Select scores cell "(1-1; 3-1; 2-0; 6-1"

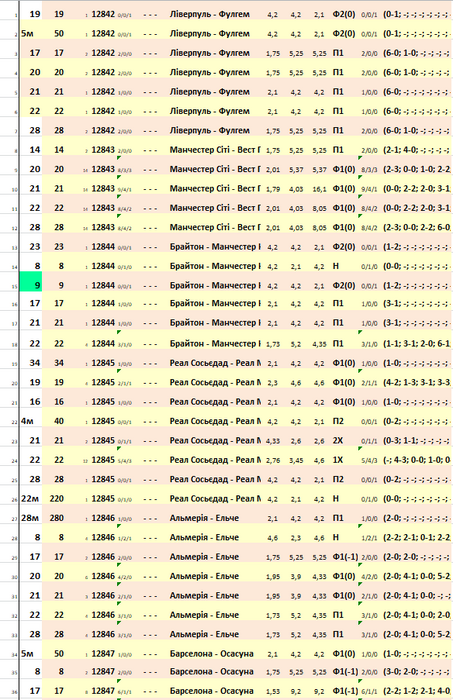tap(417, 343)
